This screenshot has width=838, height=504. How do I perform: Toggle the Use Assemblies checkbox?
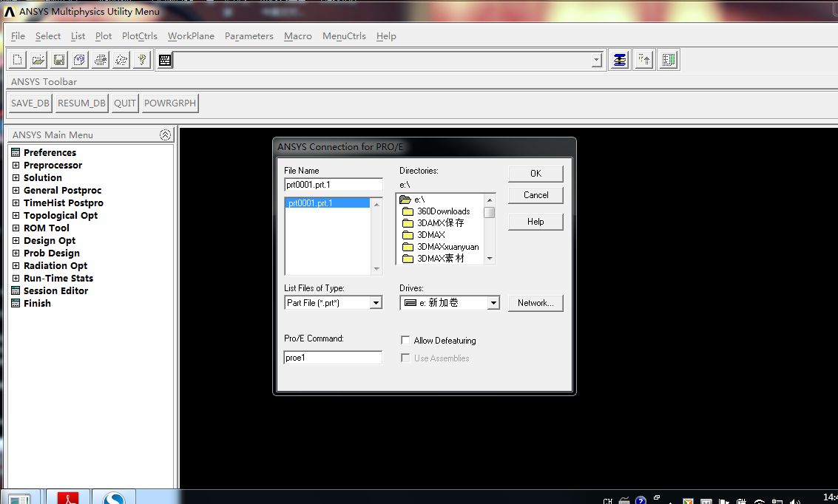(x=405, y=358)
